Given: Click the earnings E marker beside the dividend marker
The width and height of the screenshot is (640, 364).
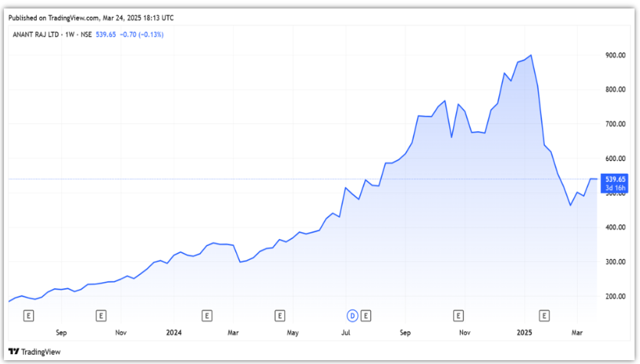Looking at the screenshot, I should click(x=366, y=315).
